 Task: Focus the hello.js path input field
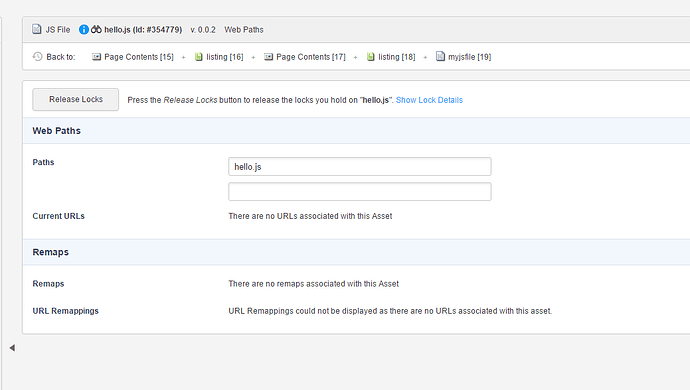(360, 167)
